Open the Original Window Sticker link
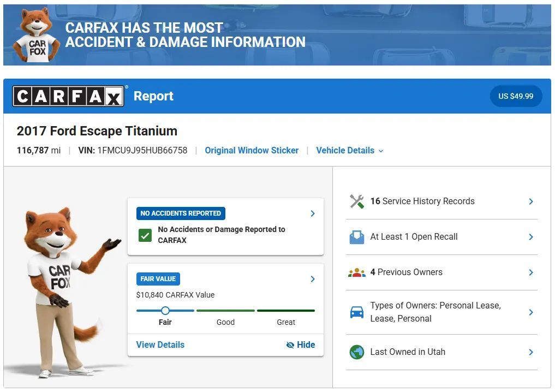Image resolution: width=555 pixels, height=392 pixels. pyautogui.click(x=252, y=151)
